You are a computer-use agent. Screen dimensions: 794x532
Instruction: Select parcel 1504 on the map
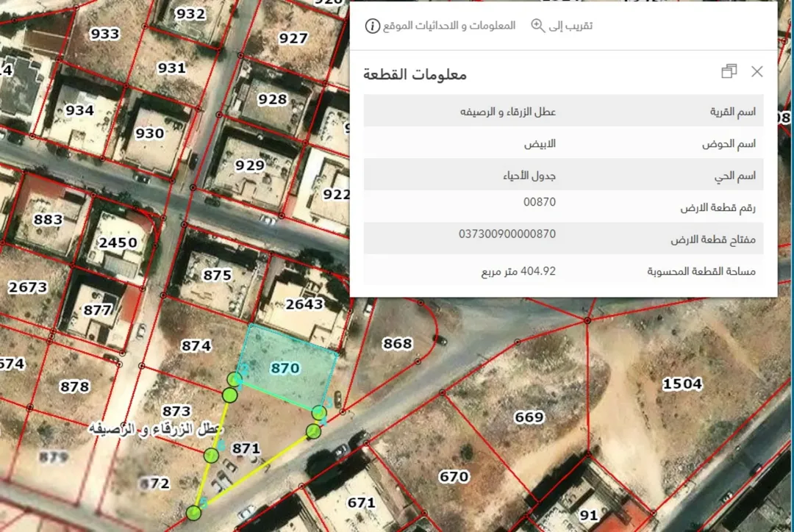coord(682,384)
